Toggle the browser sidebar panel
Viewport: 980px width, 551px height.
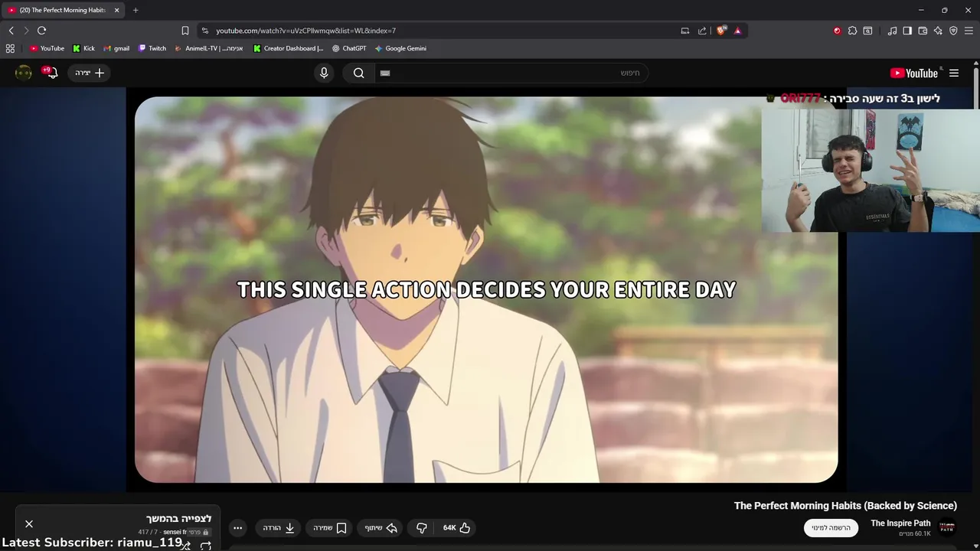[907, 31]
